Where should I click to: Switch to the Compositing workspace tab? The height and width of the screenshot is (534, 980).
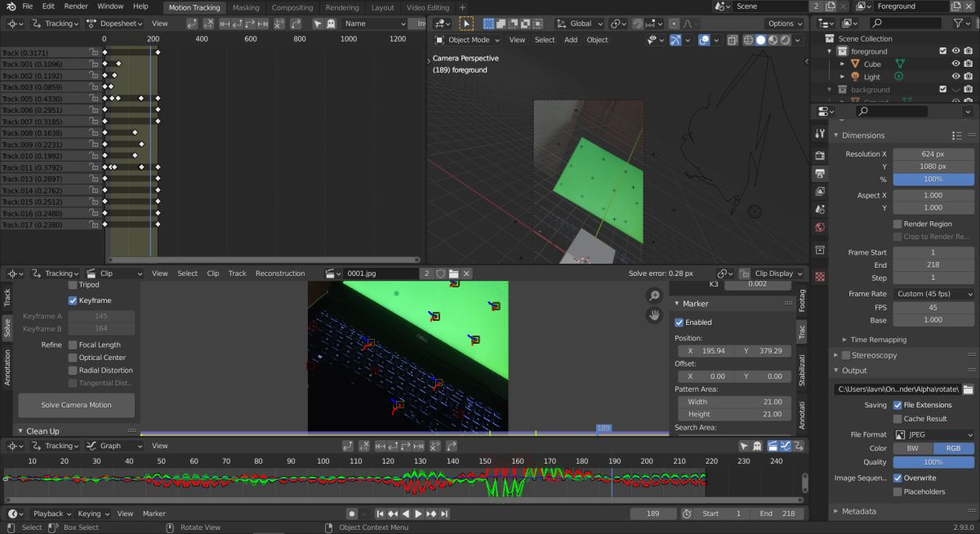(292, 7)
